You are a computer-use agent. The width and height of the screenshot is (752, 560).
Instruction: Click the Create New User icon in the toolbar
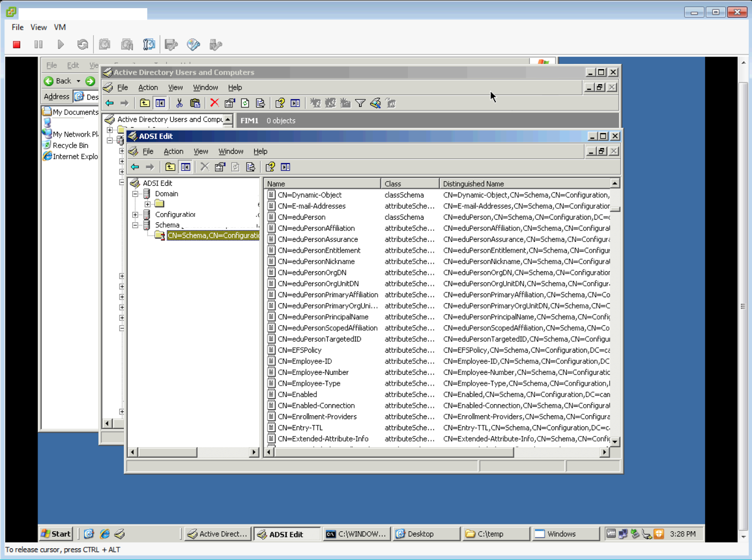(x=315, y=103)
